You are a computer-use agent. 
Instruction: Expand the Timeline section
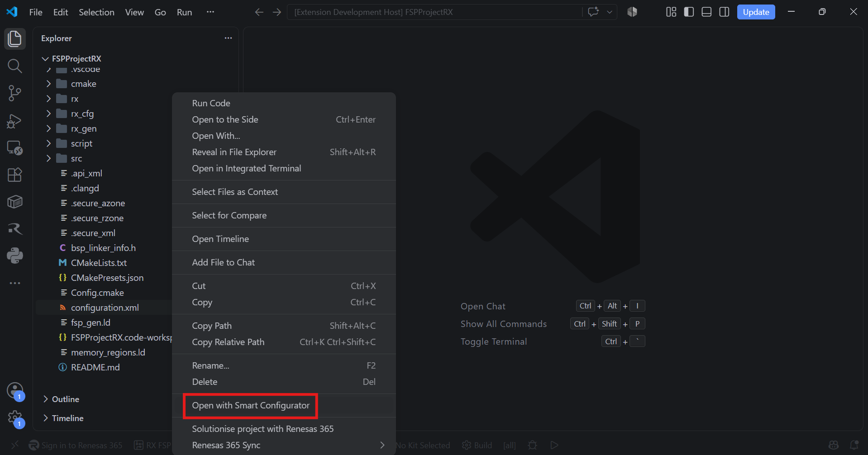[x=45, y=418]
